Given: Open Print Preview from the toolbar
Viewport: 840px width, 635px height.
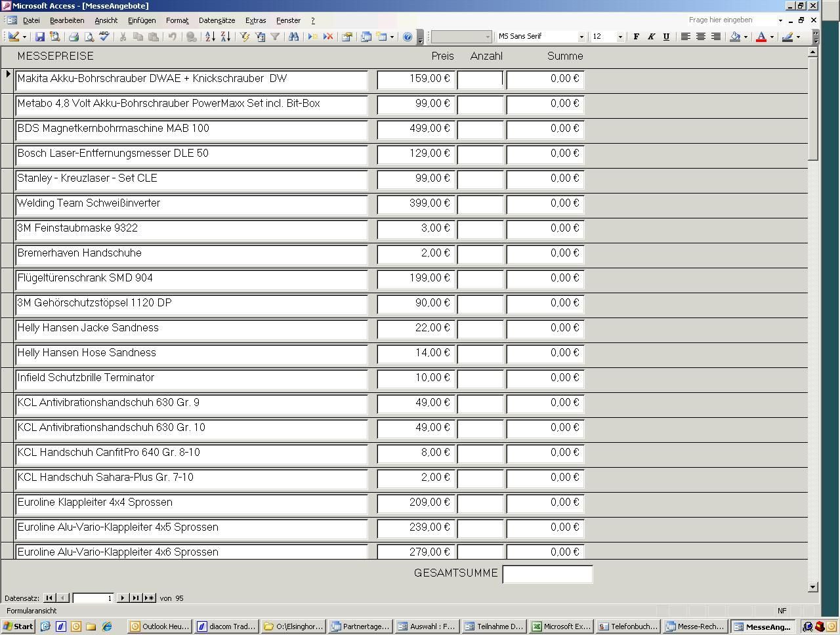Looking at the screenshot, I should click(89, 37).
